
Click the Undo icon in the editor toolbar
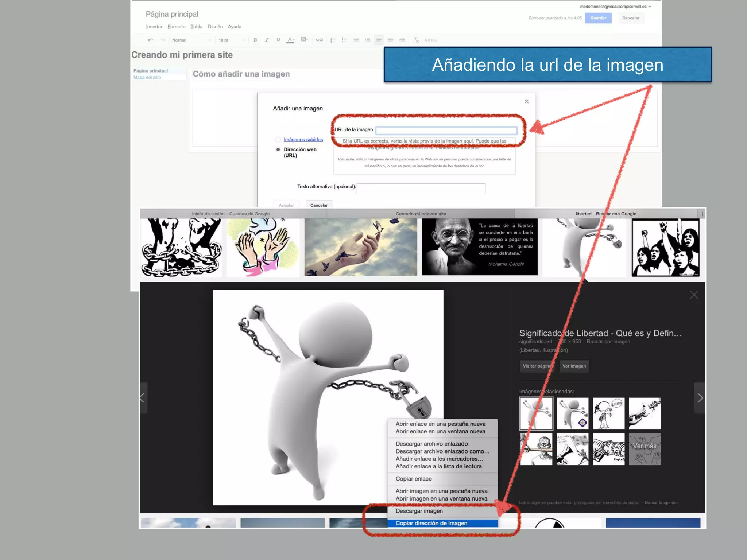coord(150,40)
